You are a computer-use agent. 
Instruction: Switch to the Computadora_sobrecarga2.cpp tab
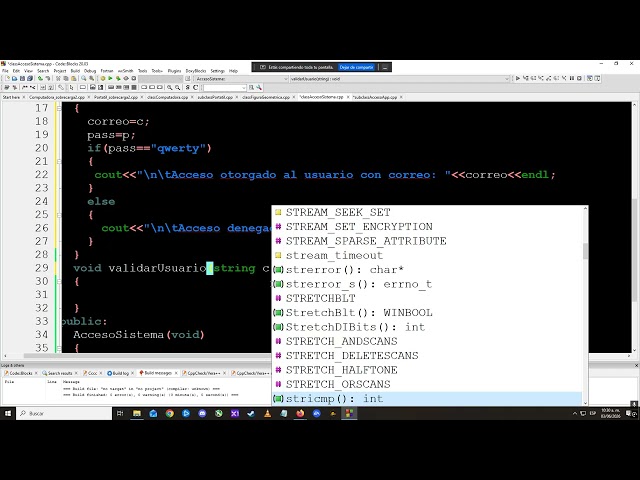click(57, 97)
